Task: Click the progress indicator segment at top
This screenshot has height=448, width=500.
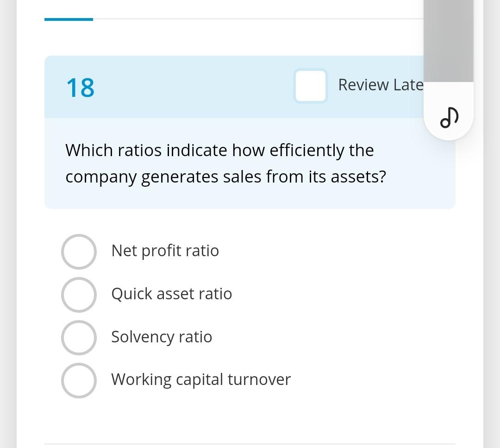Action: (69, 19)
